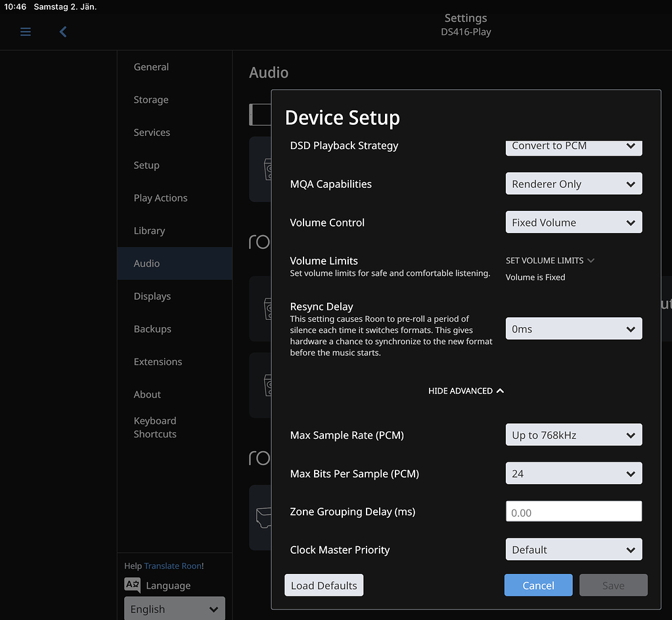The image size is (672, 620).
Task: Click the Language translation icon
Action: click(131, 585)
